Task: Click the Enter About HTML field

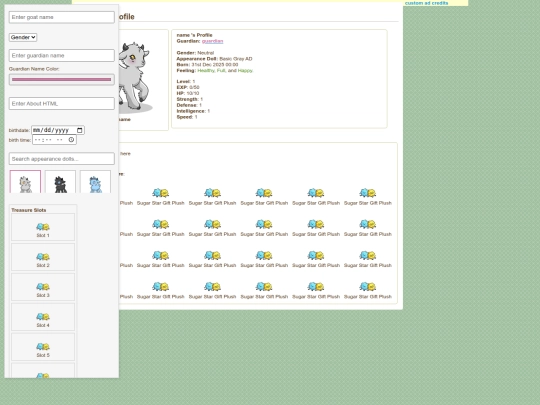Action: (62, 104)
